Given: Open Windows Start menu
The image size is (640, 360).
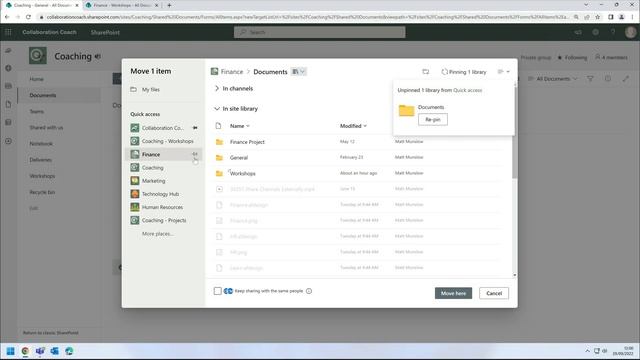Looking at the screenshot, I should point(11,351).
